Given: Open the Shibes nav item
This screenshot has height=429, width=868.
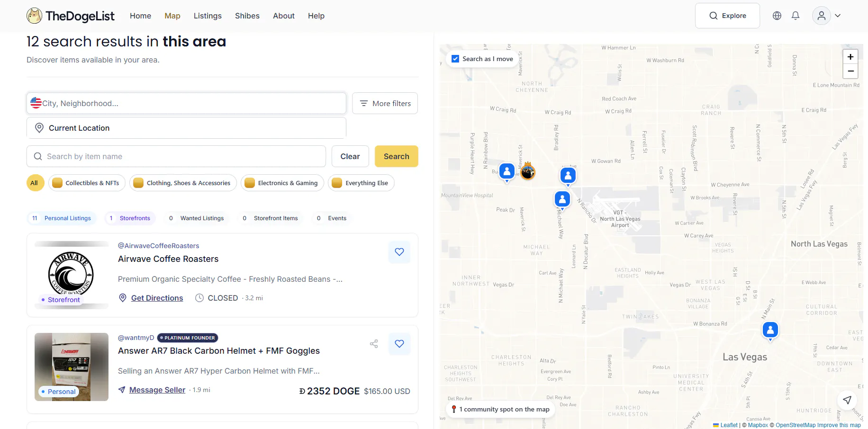Looking at the screenshot, I should click(x=247, y=16).
